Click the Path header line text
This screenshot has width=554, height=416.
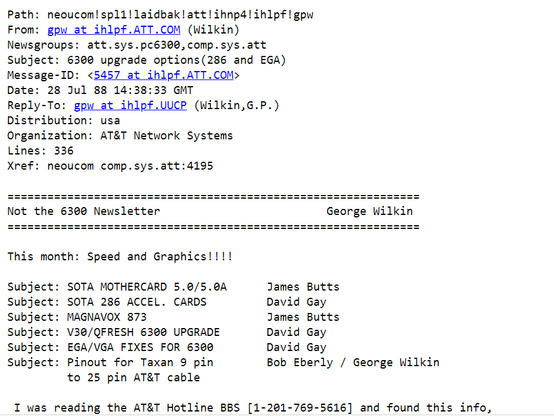click(160, 15)
